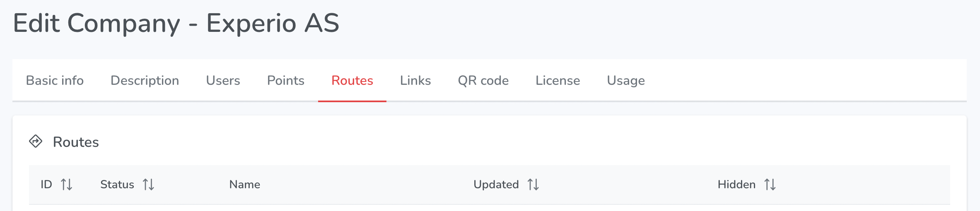Screen dimensions: 980x211
Task: Click the Hidden column header label
Action: [x=736, y=185]
